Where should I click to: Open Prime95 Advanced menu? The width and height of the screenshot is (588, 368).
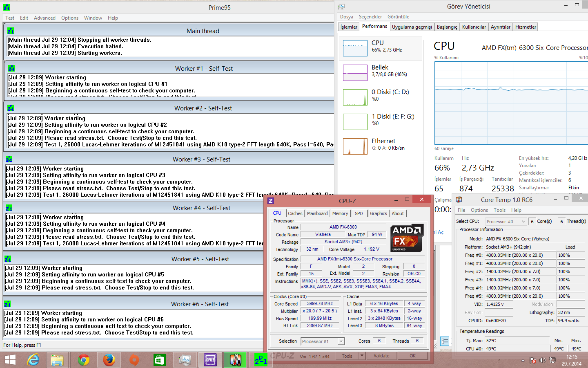[45, 18]
